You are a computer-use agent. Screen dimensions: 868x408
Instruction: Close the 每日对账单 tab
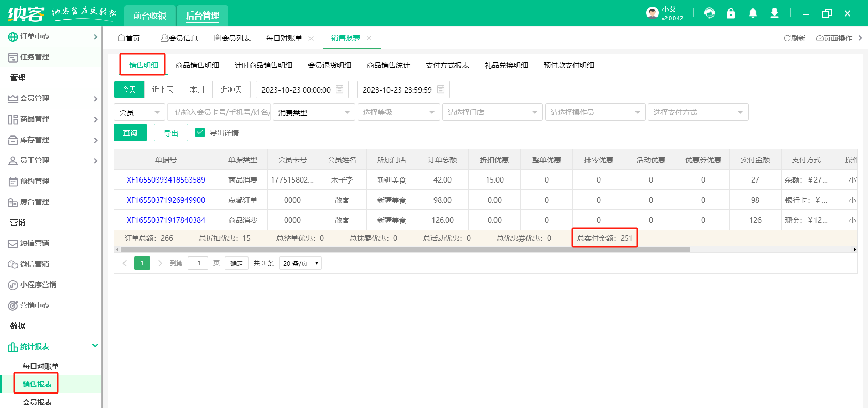point(311,38)
